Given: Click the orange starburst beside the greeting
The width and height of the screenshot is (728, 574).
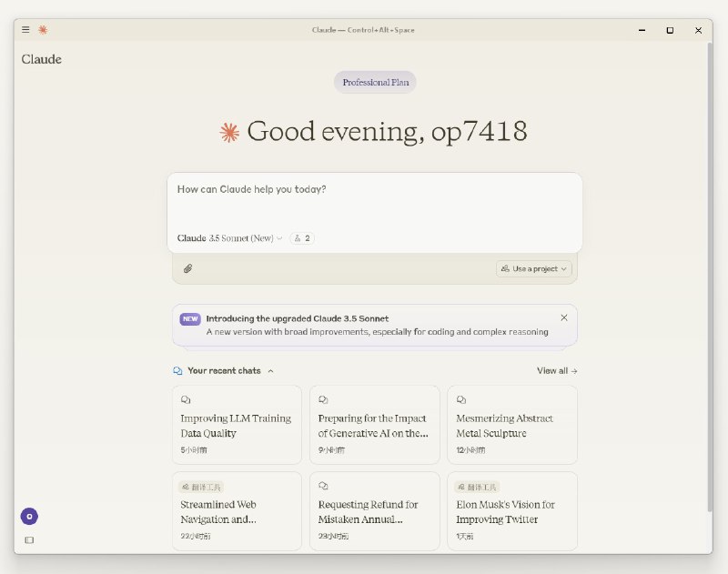Looking at the screenshot, I should pyautogui.click(x=229, y=132).
